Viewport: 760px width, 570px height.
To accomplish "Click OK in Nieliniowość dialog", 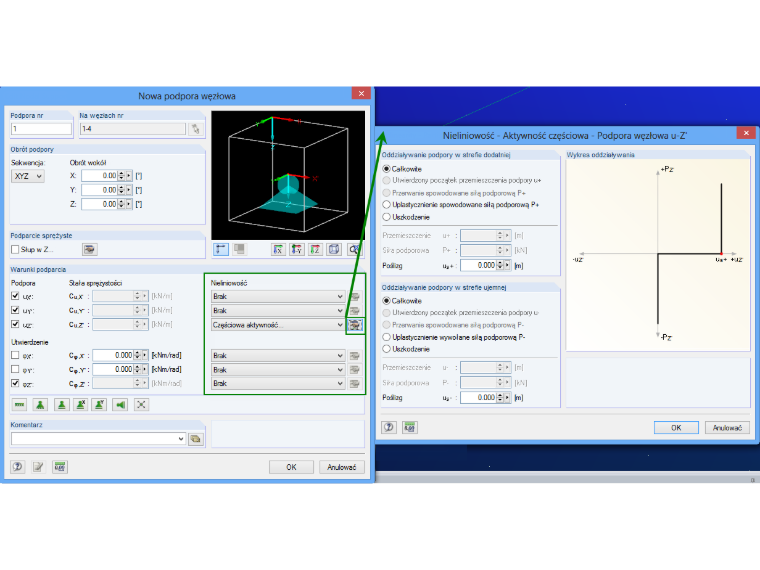I will (676, 428).
